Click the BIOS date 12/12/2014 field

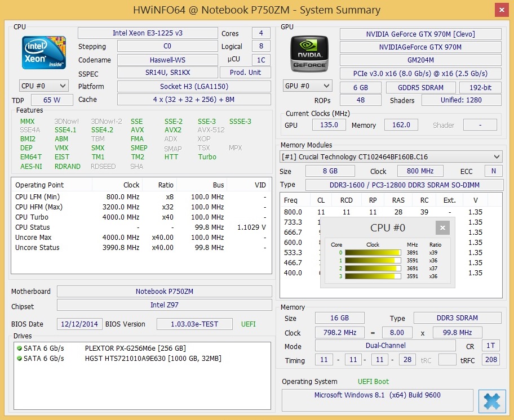click(79, 324)
